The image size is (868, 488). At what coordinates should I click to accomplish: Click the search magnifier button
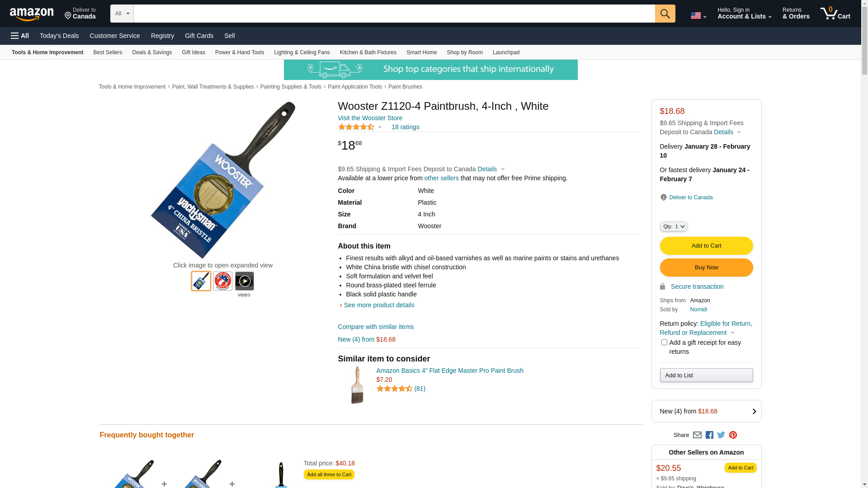(x=665, y=14)
